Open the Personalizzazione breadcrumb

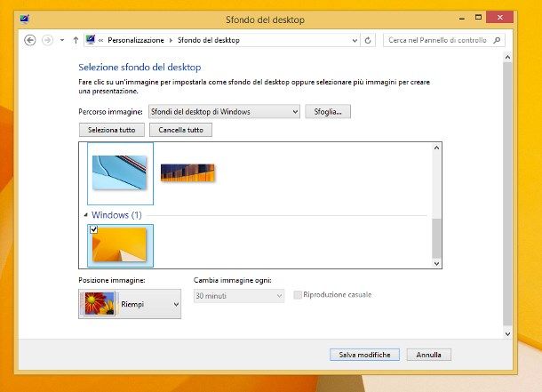[136, 40]
